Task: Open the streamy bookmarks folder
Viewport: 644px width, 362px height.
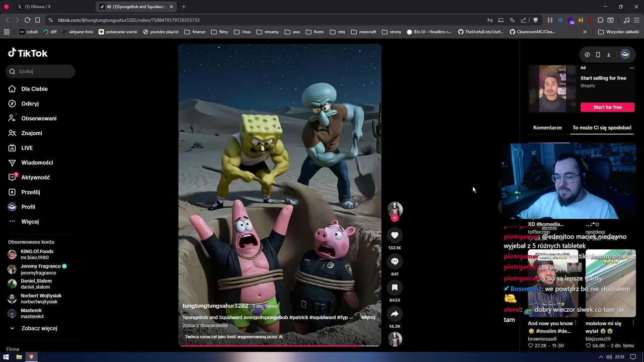Action: (267, 32)
